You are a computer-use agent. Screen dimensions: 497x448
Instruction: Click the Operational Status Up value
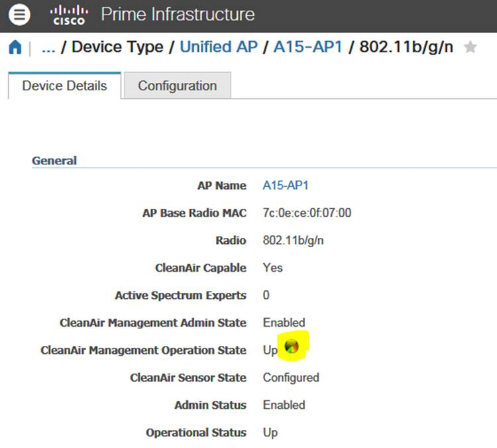[270, 433]
